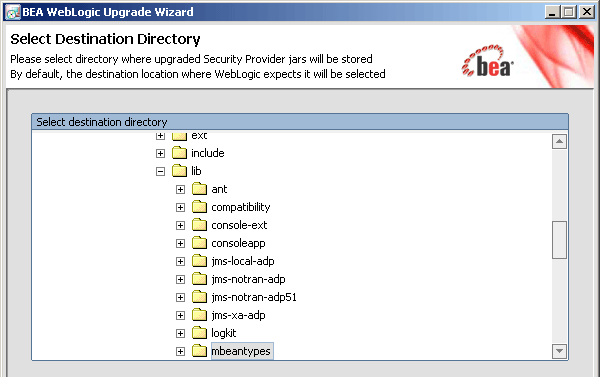Image resolution: width=600 pixels, height=377 pixels.
Task: Select the jms-local-adp directory label
Action: point(243,261)
